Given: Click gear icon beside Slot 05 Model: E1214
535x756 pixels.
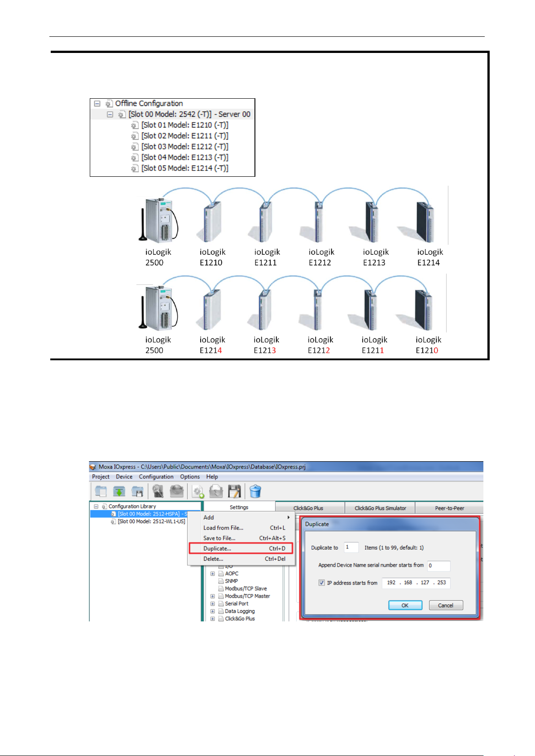Looking at the screenshot, I should pyautogui.click(x=135, y=168).
